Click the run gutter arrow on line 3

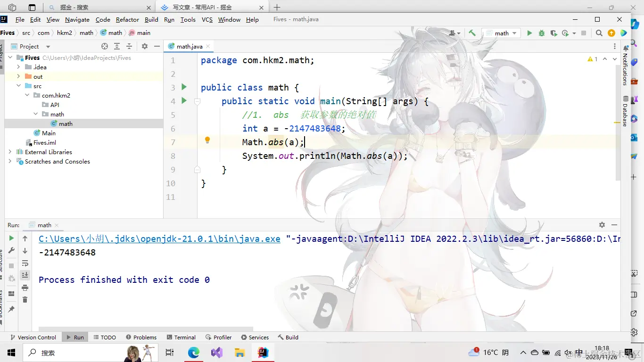coord(184,87)
